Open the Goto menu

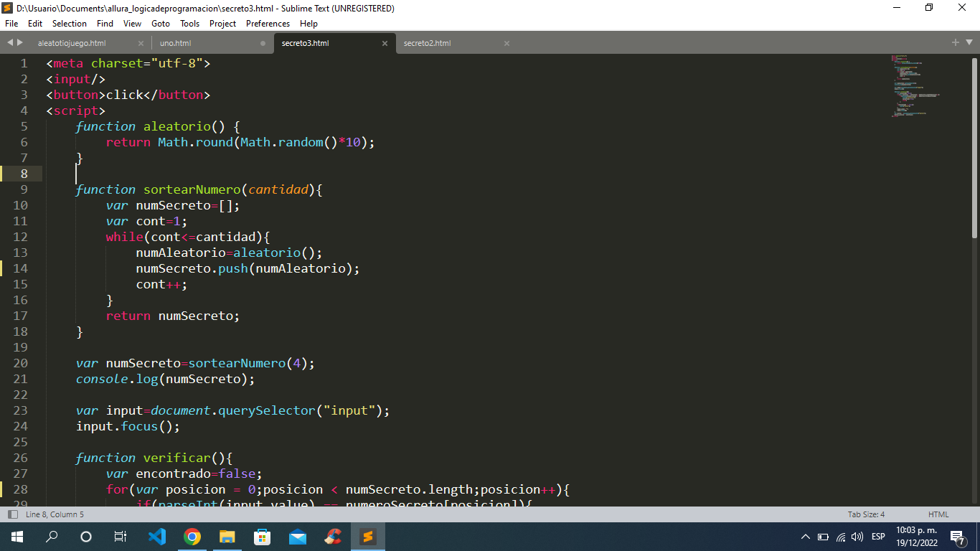tap(161, 24)
